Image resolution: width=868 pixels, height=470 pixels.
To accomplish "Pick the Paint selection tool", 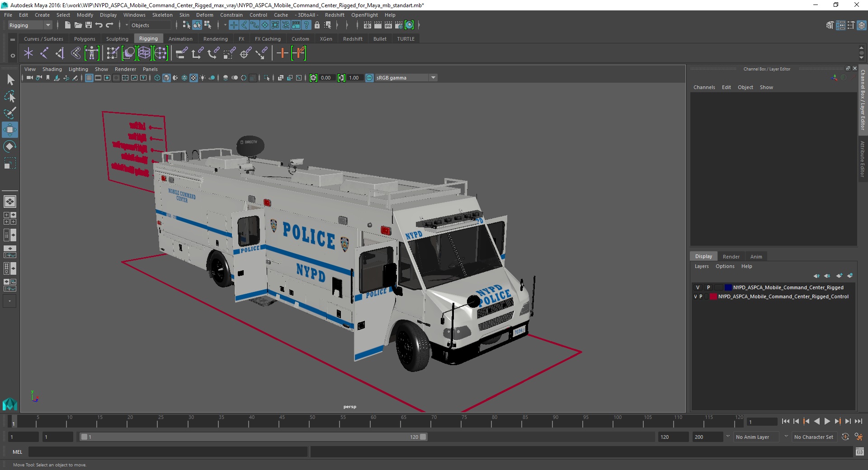I will pos(10,113).
